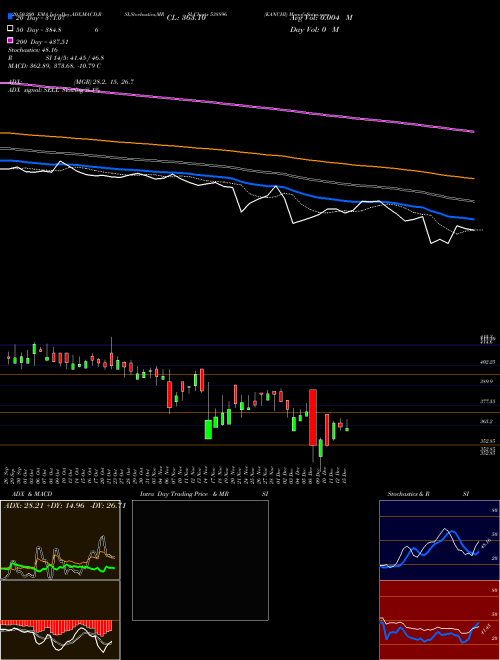The width and height of the screenshot is (500, 660).
Task: Click the red RSI chart panel
Action: 439,620
